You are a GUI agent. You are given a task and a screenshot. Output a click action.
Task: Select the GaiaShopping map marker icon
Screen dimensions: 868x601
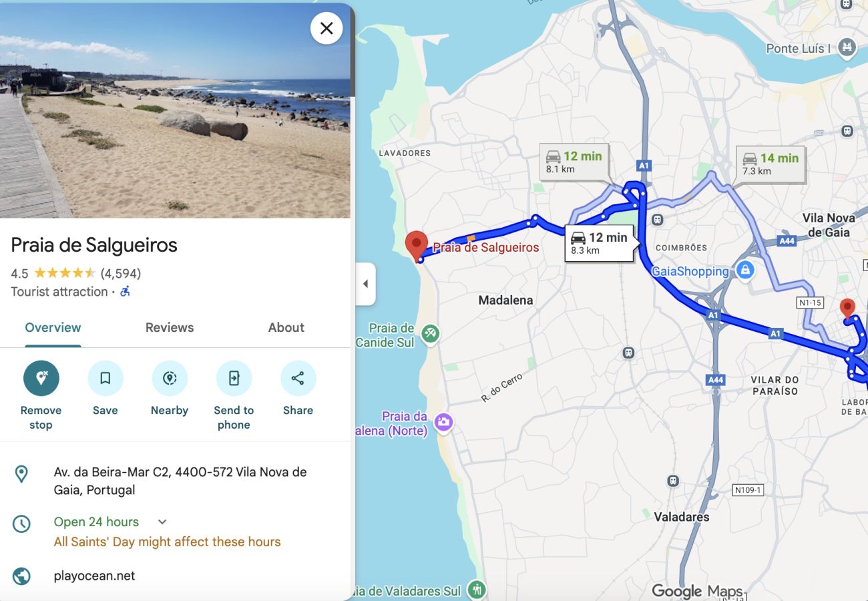click(746, 270)
